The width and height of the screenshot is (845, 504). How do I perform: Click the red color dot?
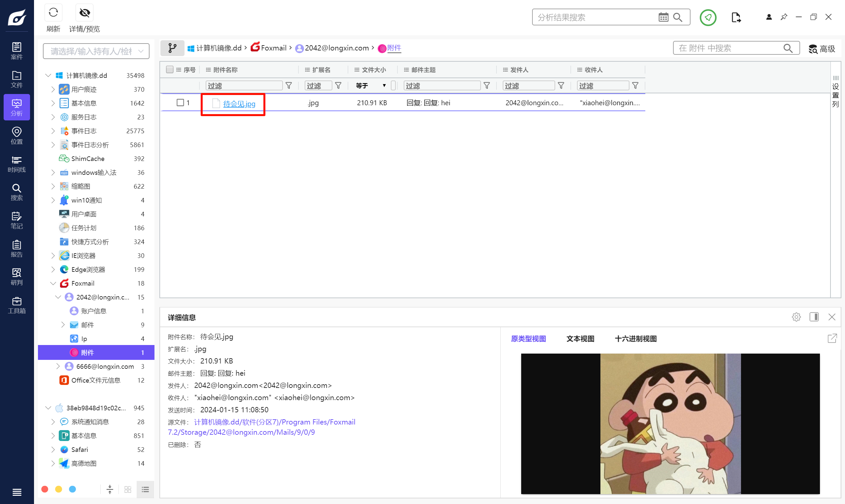tap(45, 489)
